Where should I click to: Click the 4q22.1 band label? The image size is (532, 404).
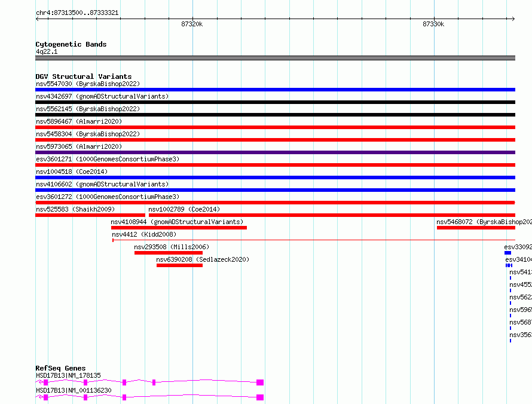coord(47,51)
